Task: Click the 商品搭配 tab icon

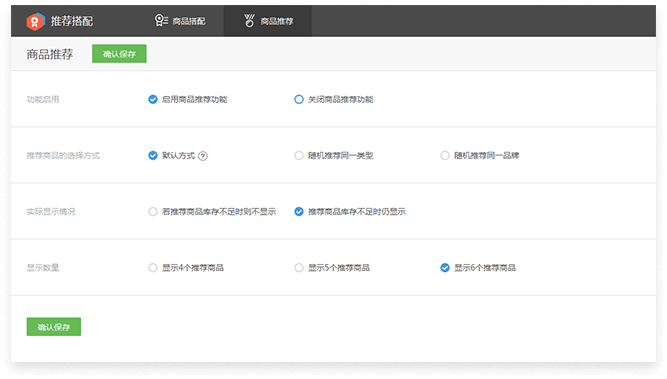Action: (x=161, y=20)
